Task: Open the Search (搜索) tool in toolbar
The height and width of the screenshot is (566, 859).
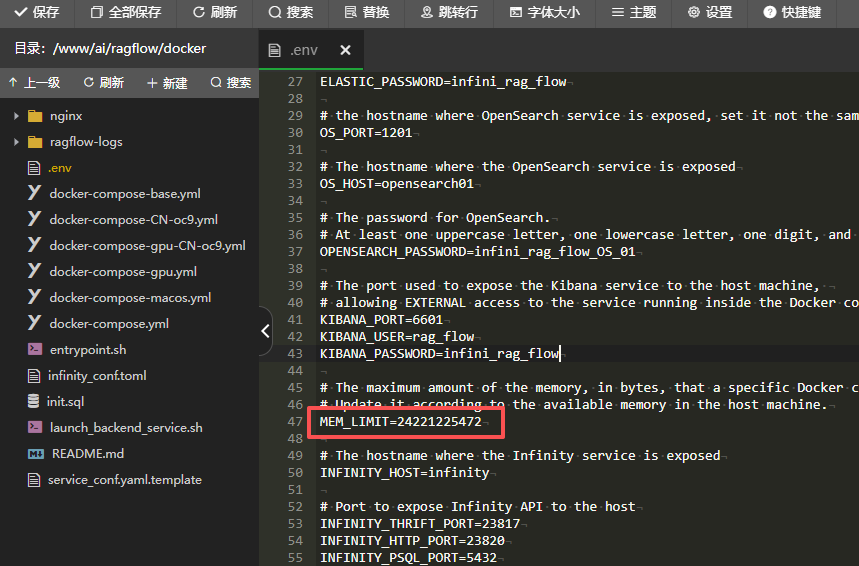Action: click(x=275, y=13)
